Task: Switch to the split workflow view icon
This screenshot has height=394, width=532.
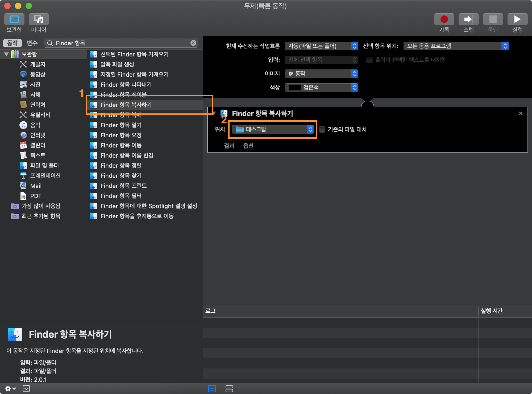Action: (229, 389)
